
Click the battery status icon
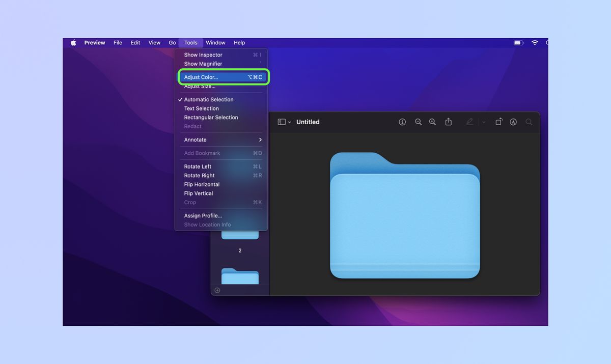click(519, 43)
